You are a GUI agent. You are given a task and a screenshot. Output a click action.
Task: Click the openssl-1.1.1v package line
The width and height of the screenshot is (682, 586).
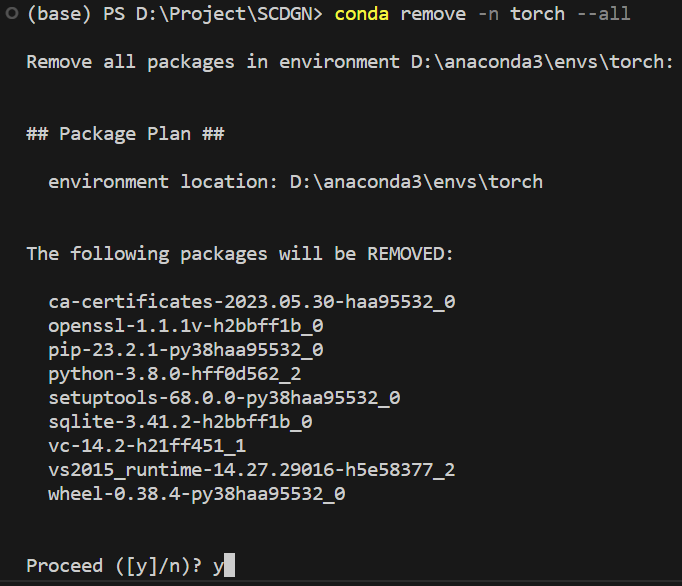pos(186,326)
